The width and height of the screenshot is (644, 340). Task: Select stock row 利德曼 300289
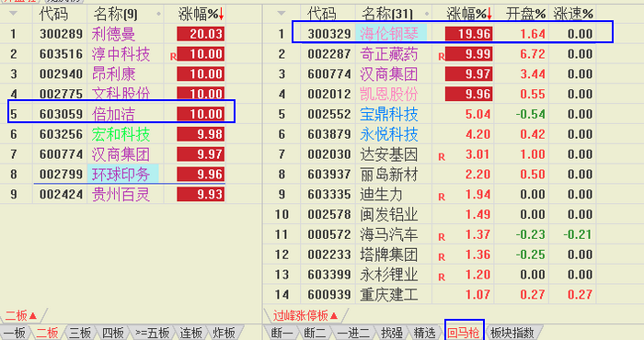click(x=112, y=34)
